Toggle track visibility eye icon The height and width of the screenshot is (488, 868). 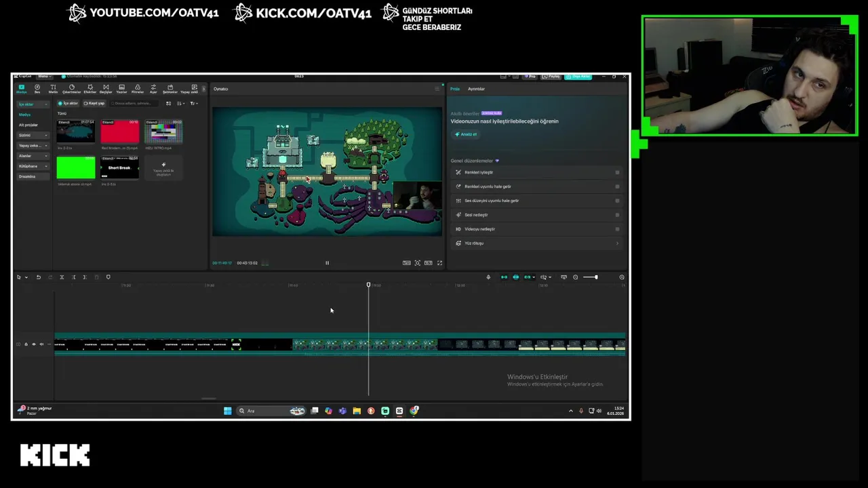34,344
